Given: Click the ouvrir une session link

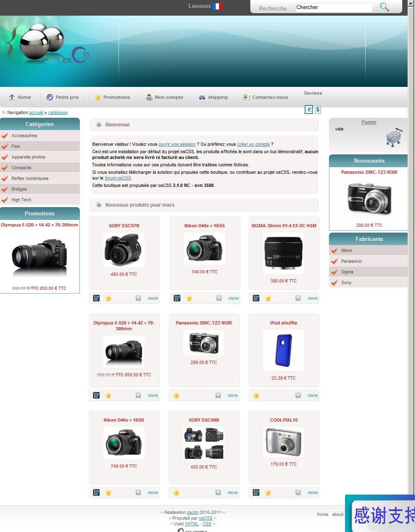Looking at the screenshot, I should click(177, 144).
